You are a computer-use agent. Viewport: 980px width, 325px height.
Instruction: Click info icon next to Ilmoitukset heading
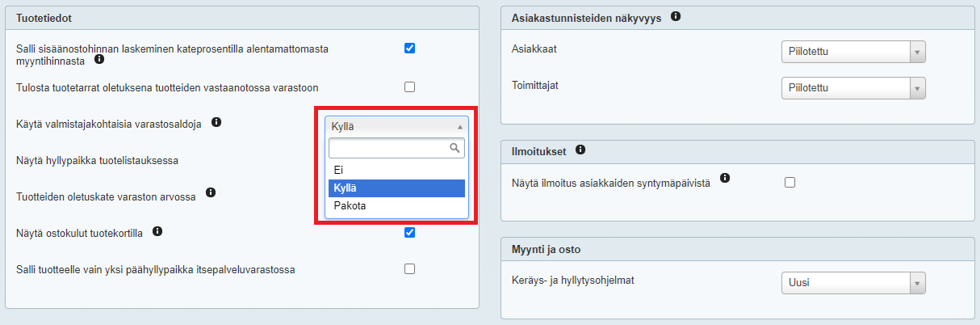pyautogui.click(x=580, y=150)
